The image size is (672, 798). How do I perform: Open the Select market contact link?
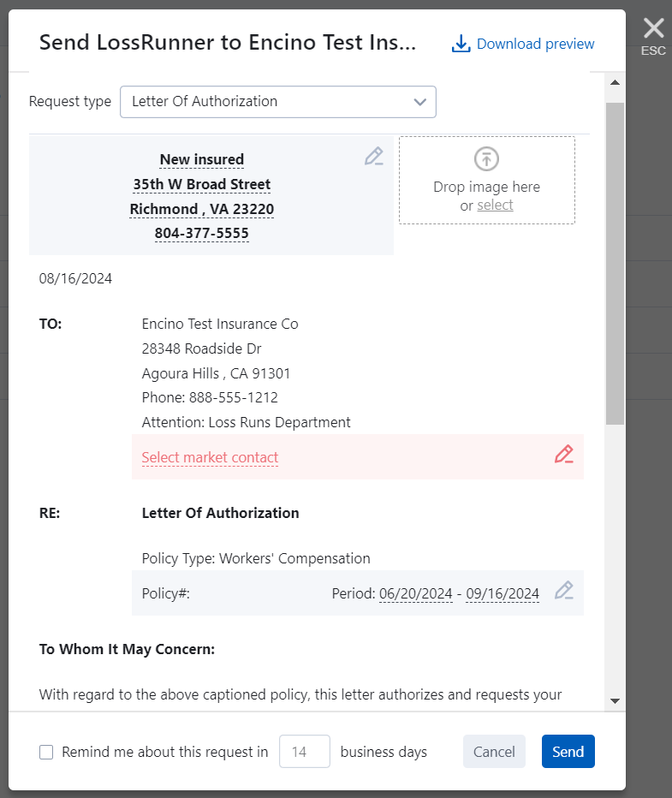(210, 457)
